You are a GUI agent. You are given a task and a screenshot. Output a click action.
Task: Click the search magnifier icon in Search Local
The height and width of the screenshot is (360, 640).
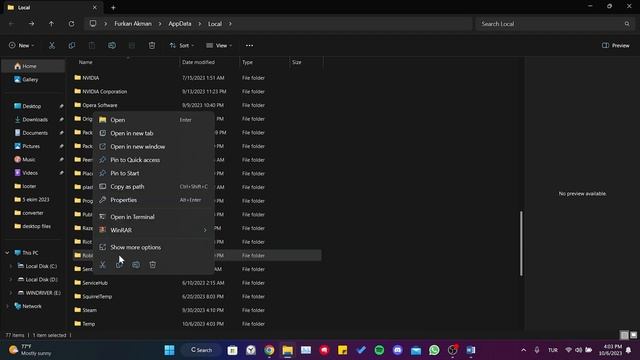(x=627, y=24)
